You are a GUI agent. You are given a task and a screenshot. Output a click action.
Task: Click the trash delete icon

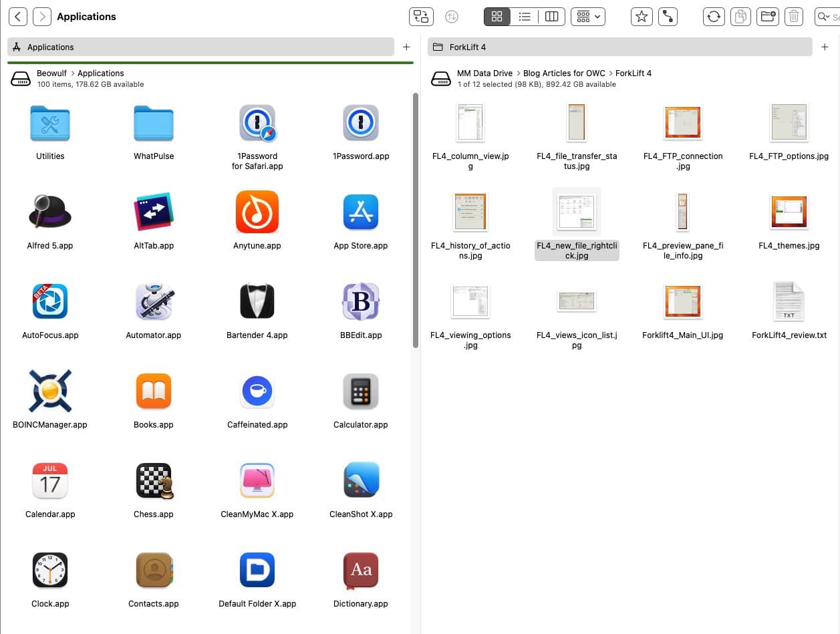tap(794, 17)
